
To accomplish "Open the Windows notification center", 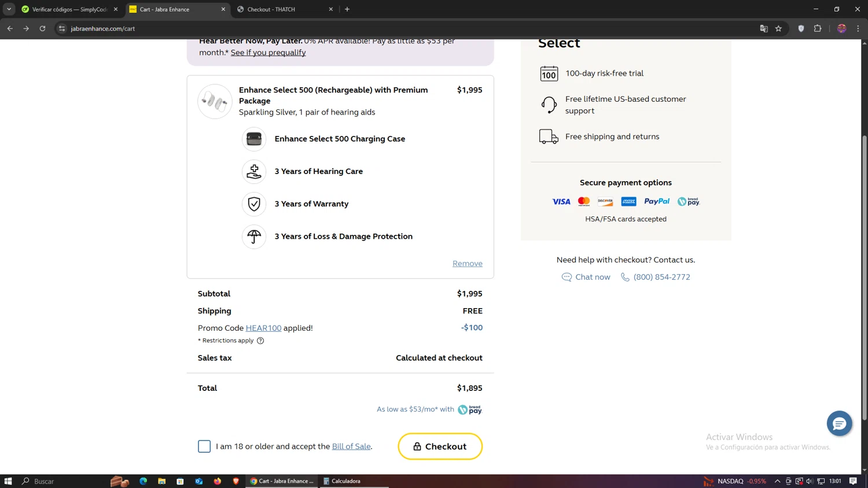I will click(x=853, y=481).
